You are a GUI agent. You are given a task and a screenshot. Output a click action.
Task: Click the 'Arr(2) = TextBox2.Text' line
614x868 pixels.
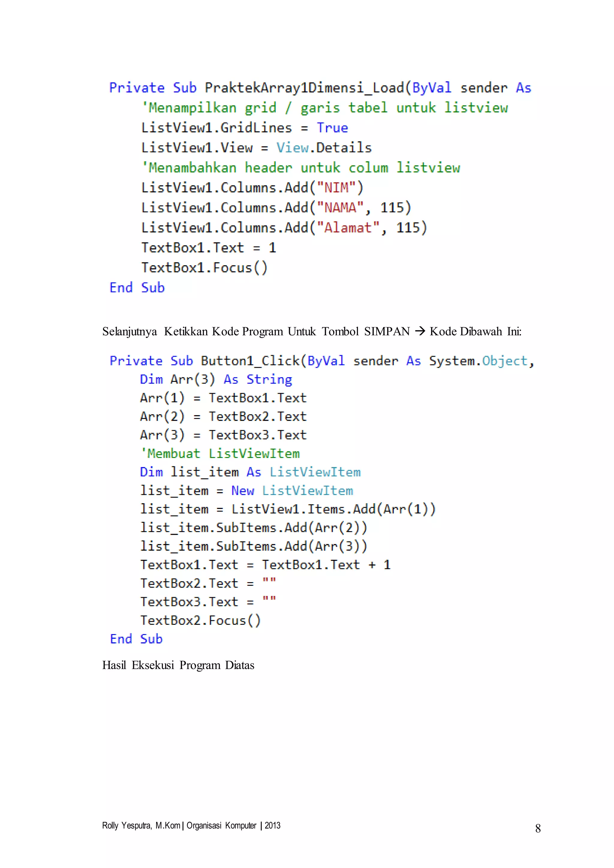(x=223, y=416)
